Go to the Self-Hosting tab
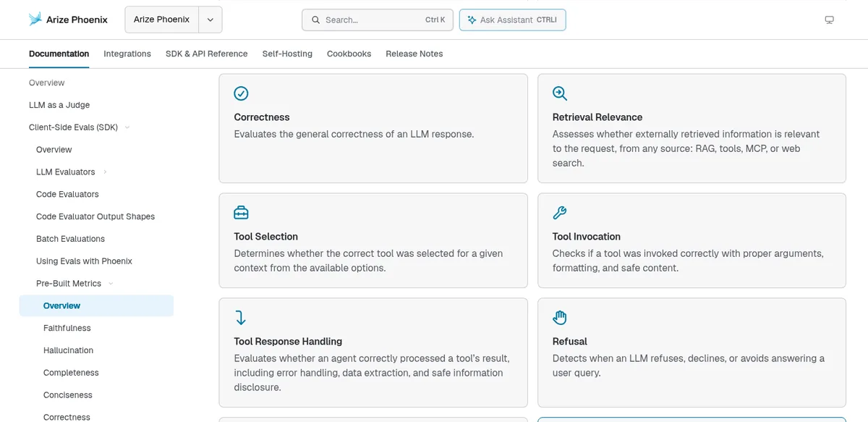Screen dimensions: 868x422 coord(287,54)
